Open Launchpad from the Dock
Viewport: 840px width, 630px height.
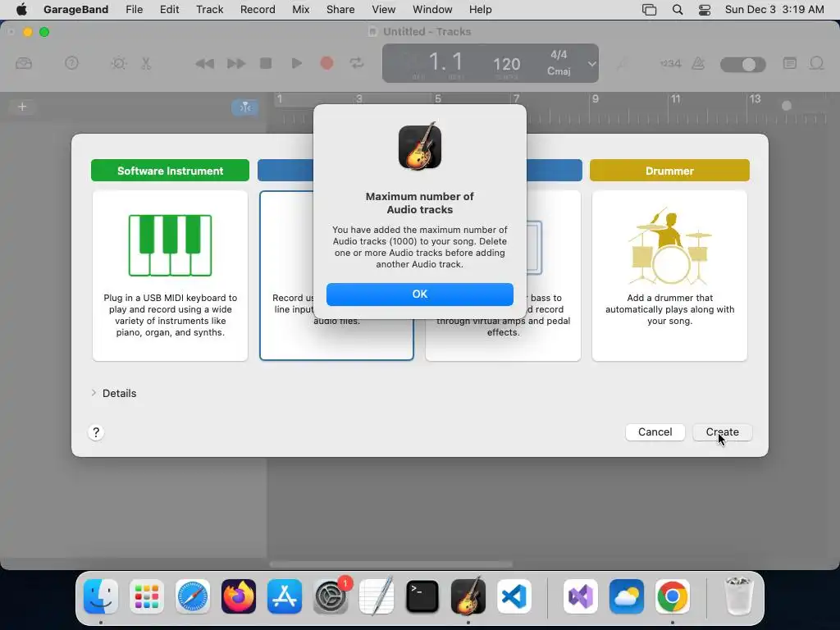(147, 596)
